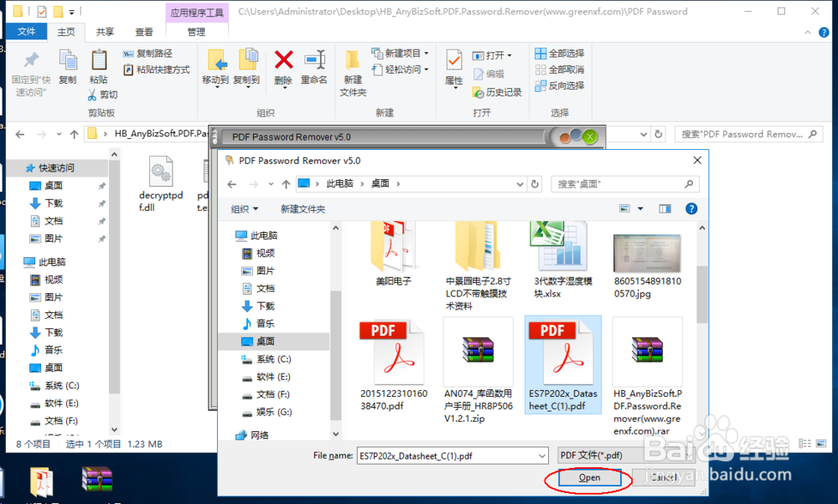
Task: Click the Paste icon in Explorer ribbon
Action: click(x=99, y=60)
